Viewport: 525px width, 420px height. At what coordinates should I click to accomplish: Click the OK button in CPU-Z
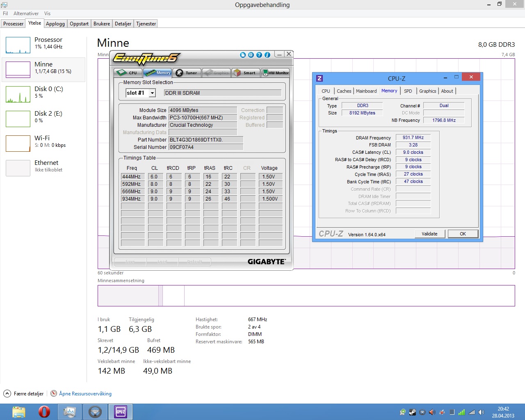[x=463, y=234]
